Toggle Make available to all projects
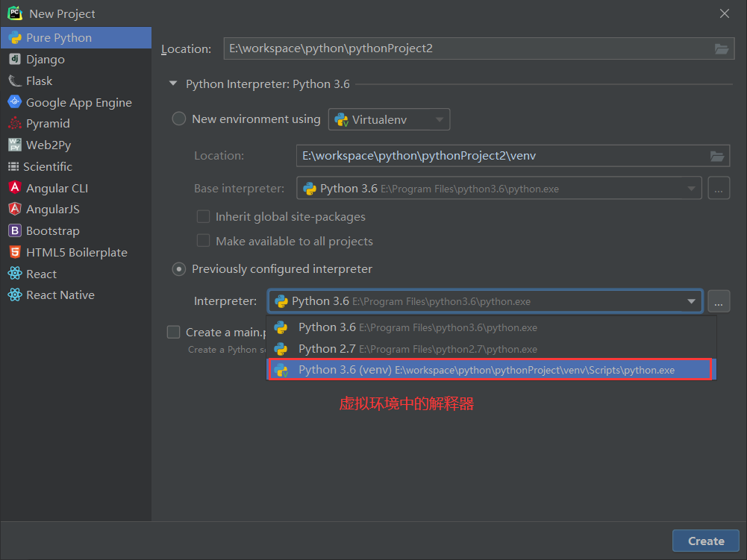Screen dimensions: 747x560 click(x=204, y=241)
